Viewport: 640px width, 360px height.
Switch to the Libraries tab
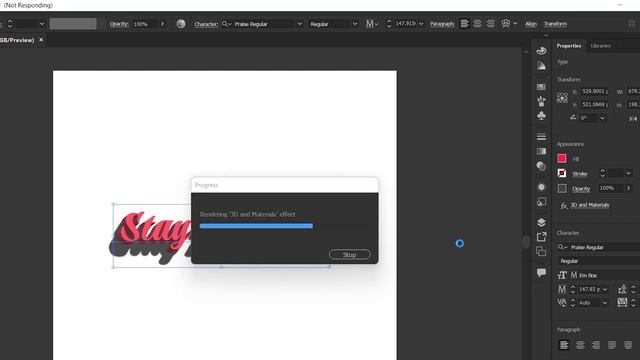point(600,46)
